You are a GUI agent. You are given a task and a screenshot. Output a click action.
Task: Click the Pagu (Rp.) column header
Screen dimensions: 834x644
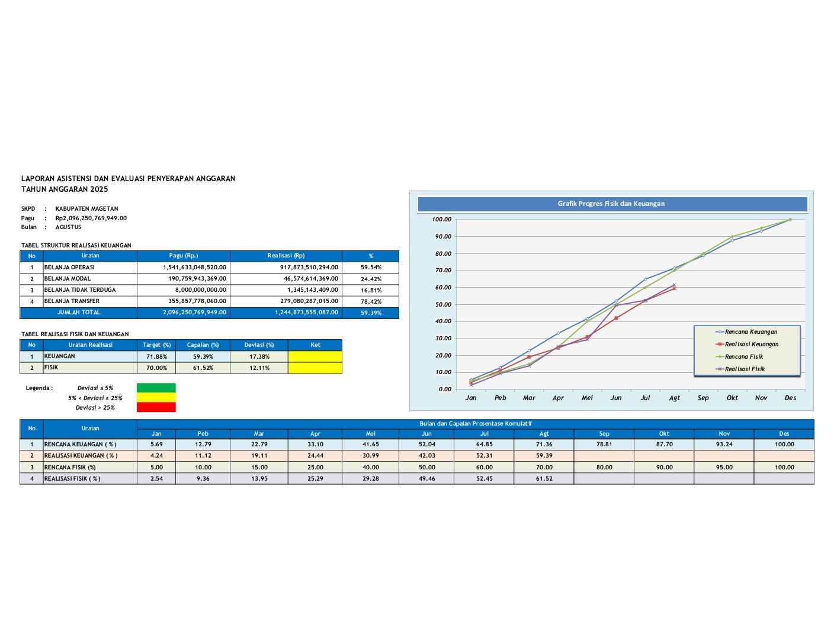click(x=183, y=256)
